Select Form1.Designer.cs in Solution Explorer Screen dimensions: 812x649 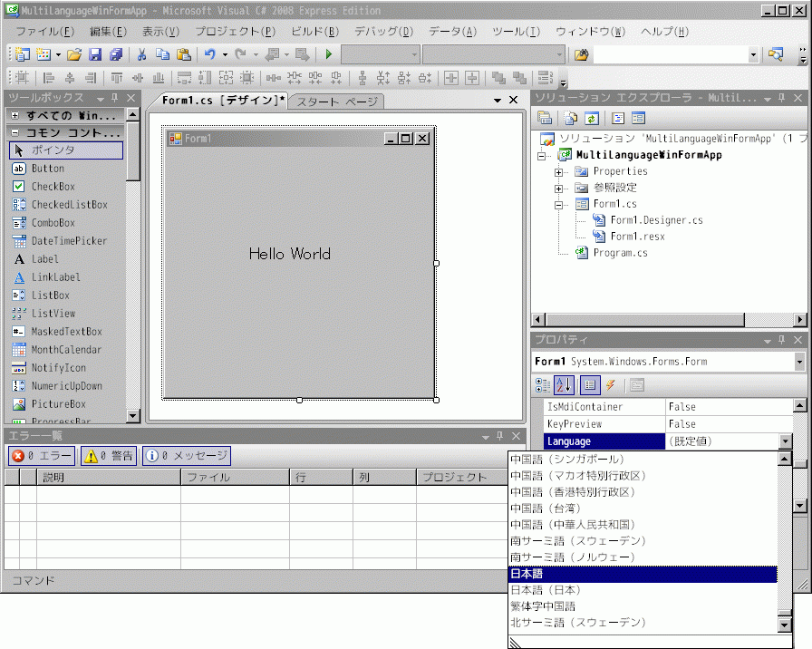657,220
